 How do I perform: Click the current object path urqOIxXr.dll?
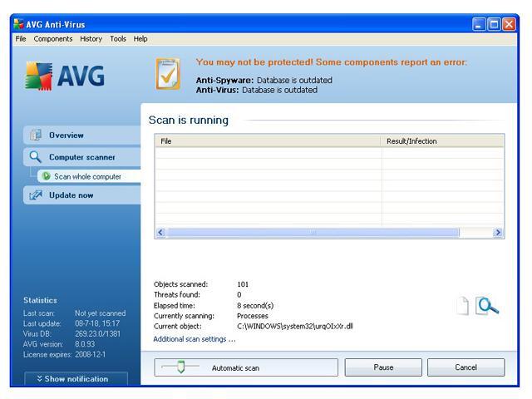295,326
